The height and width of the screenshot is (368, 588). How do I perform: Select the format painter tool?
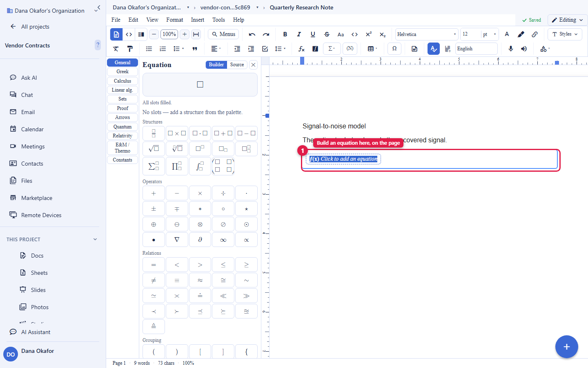130,49
